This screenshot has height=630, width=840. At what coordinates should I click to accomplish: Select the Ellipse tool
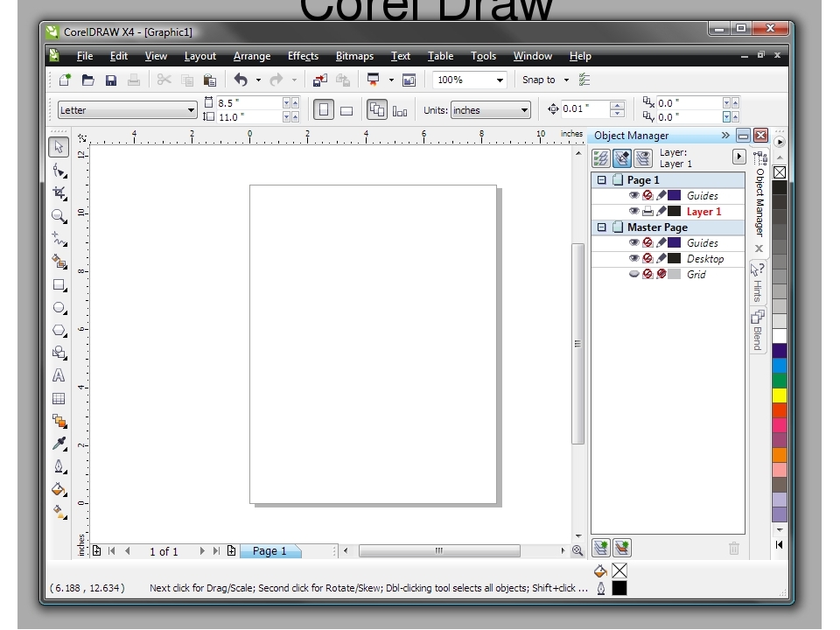click(x=59, y=308)
